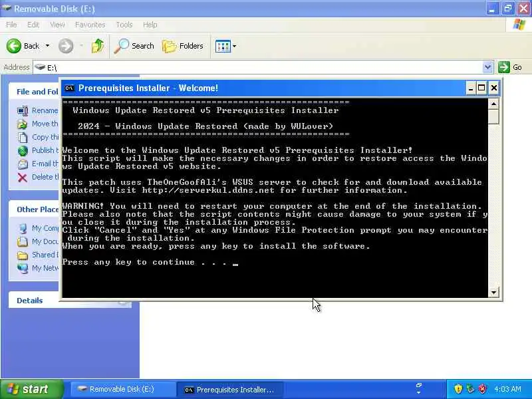Switch to Prerequisites Installer taskbar button
The height and width of the screenshot is (399, 532).
coord(229,390)
